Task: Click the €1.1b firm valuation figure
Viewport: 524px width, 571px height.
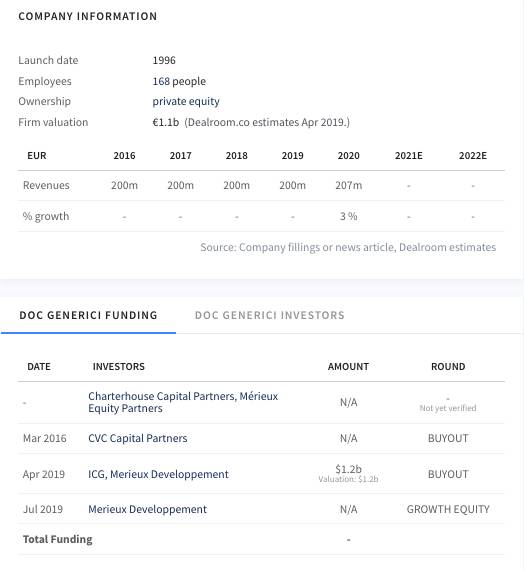Action: (166, 122)
